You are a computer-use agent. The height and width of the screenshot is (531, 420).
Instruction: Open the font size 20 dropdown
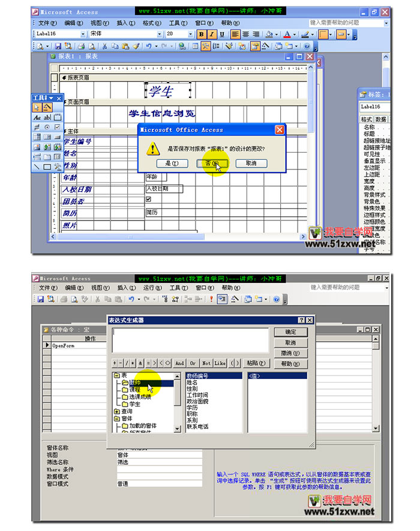[x=190, y=34]
